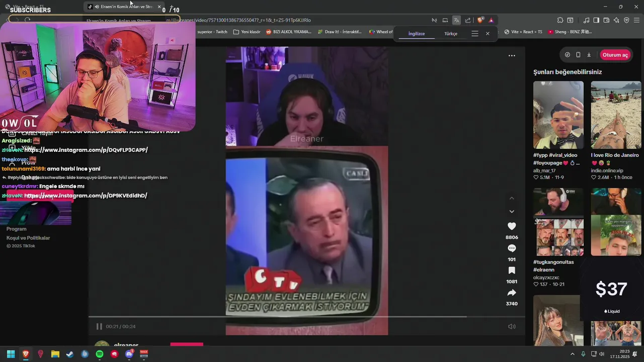Open the media control music note icon

tap(586, 20)
